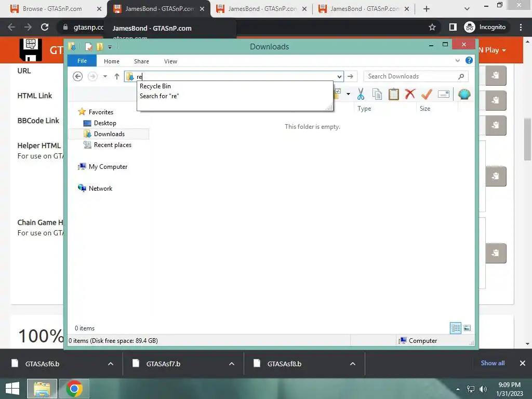
Task: Select Recycle Bin suggestion
Action: (x=155, y=86)
